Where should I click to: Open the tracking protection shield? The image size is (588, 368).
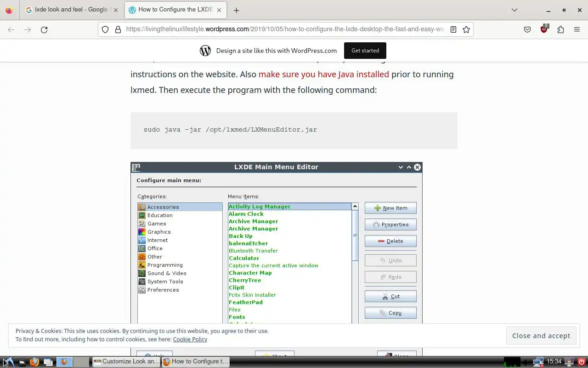pos(105,29)
